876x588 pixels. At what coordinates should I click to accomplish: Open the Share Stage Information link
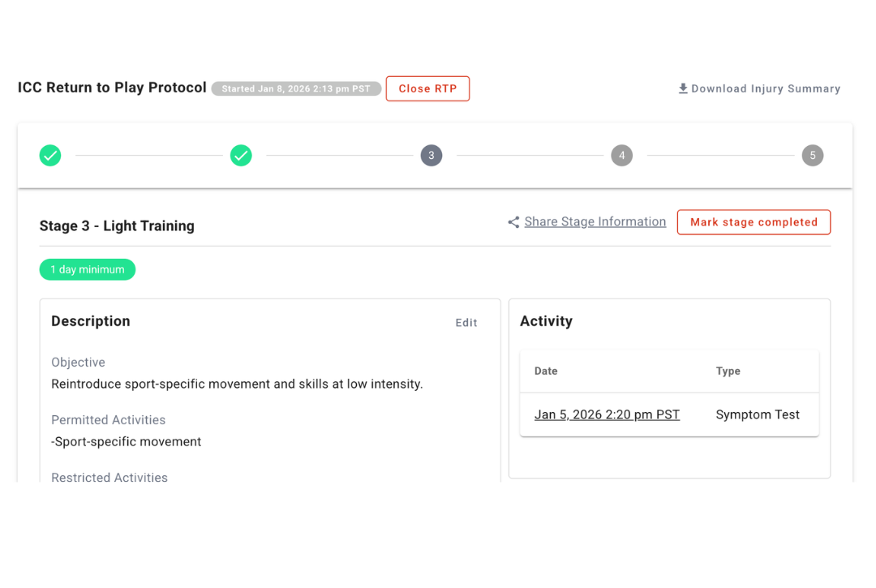pyautogui.click(x=595, y=222)
